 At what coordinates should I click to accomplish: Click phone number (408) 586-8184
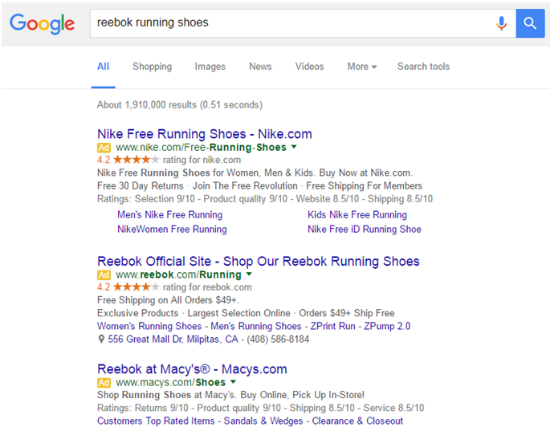278,339
